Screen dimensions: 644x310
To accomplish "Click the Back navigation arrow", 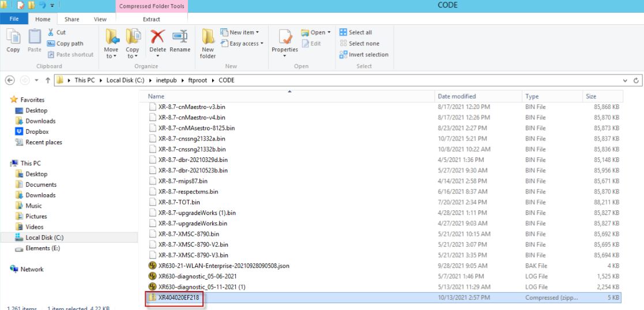I will pos(10,80).
